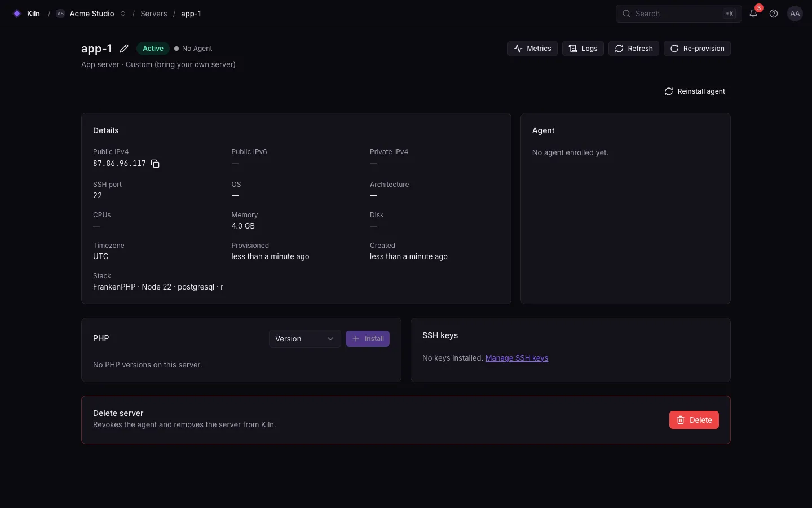Click the Active status badge

[153, 49]
